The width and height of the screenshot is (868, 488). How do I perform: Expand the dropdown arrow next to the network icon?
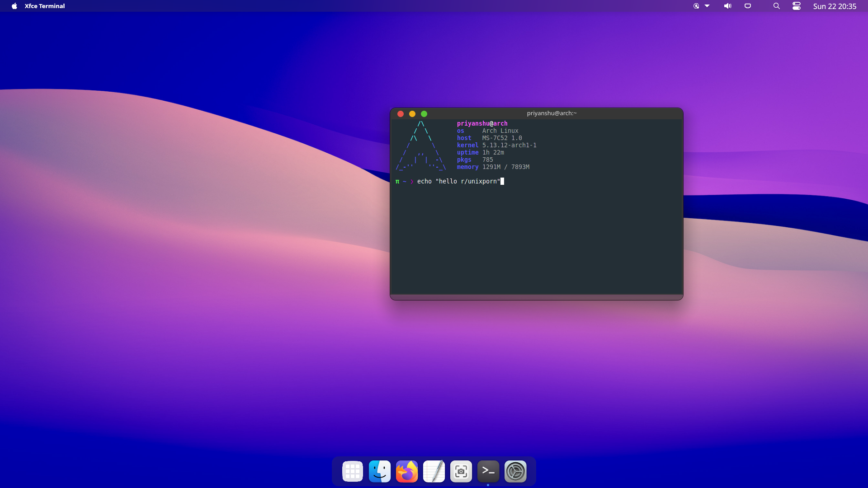pyautogui.click(x=708, y=6)
